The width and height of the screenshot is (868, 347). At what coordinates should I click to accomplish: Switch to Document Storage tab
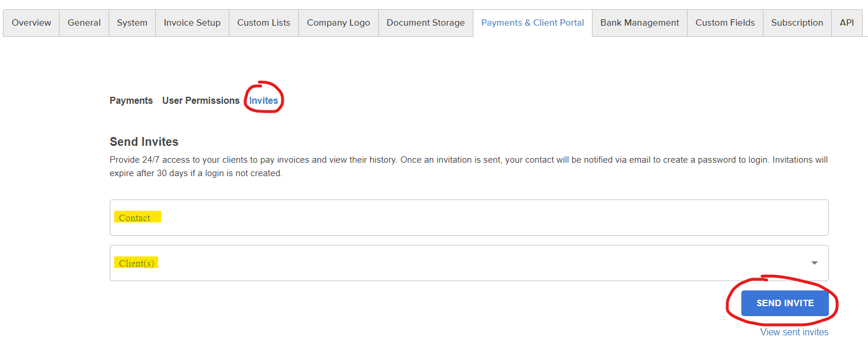click(426, 23)
